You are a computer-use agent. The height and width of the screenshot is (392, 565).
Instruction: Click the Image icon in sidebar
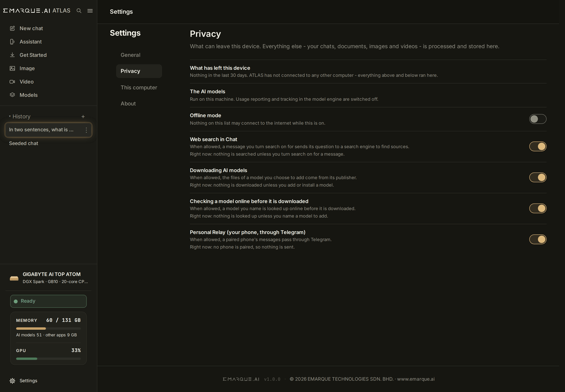[12, 68]
